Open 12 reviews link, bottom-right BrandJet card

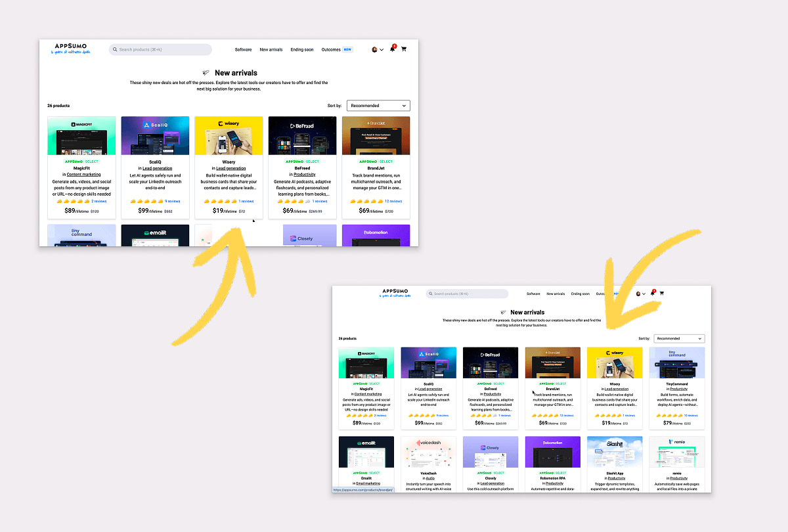pyautogui.click(x=566, y=416)
